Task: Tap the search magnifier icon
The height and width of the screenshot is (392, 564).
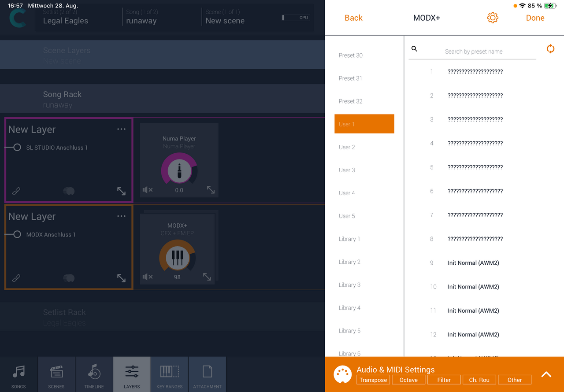Action: pyautogui.click(x=414, y=49)
